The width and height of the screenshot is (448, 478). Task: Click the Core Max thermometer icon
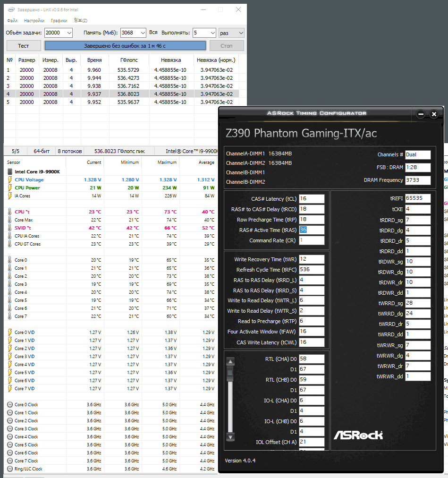10,220
